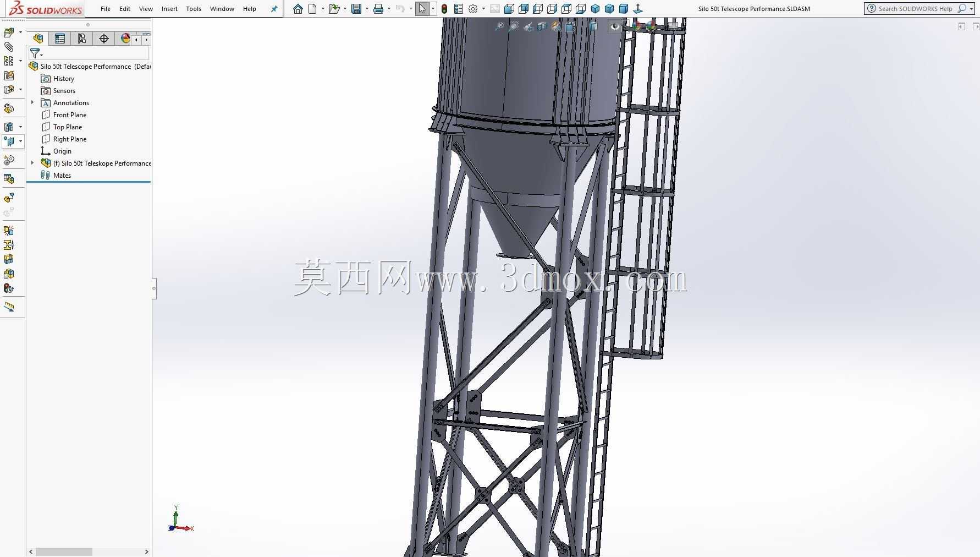Image resolution: width=980 pixels, height=557 pixels.
Task: Open the FeatureManager design tree tab
Action: pos(38,39)
